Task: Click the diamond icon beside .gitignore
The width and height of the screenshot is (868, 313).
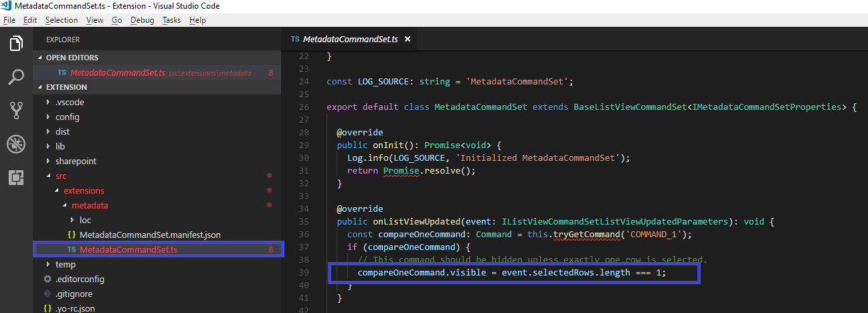Action: tap(48, 294)
